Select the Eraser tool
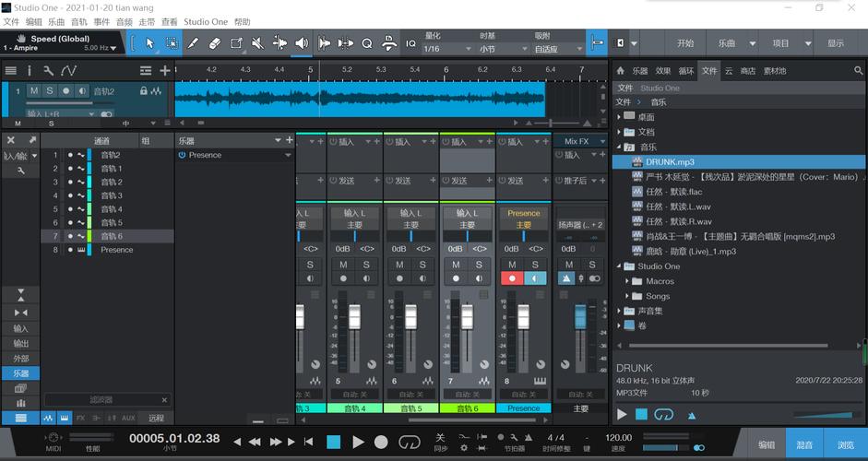Image resolution: width=868 pixels, height=461 pixels. [214, 43]
